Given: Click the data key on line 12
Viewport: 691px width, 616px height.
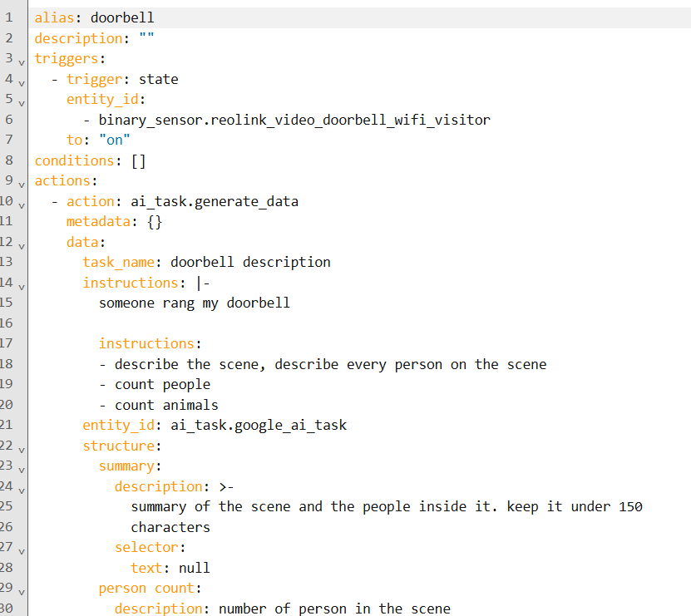Looking at the screenshot, I should 82,242.
